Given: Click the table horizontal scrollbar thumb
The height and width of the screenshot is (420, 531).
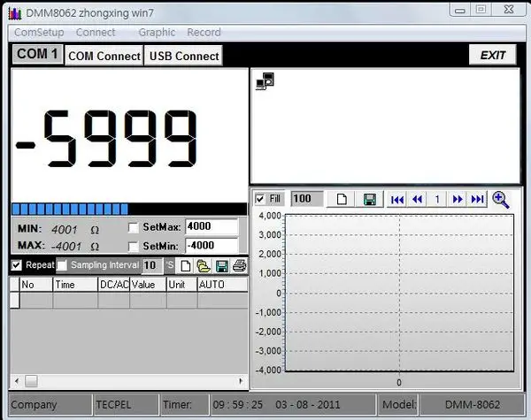Looking at the screenshot, I should (x=31, y=381).
